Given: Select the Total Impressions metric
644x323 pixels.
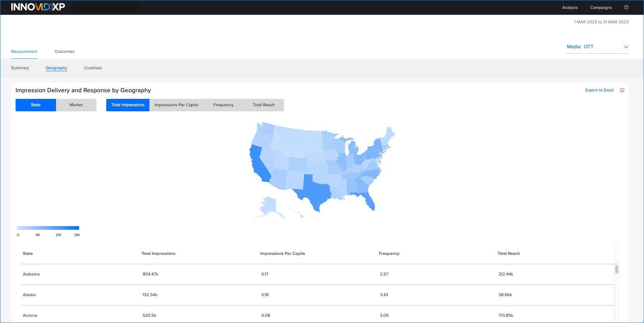Looking at the screenshot, I should [128, 105].
